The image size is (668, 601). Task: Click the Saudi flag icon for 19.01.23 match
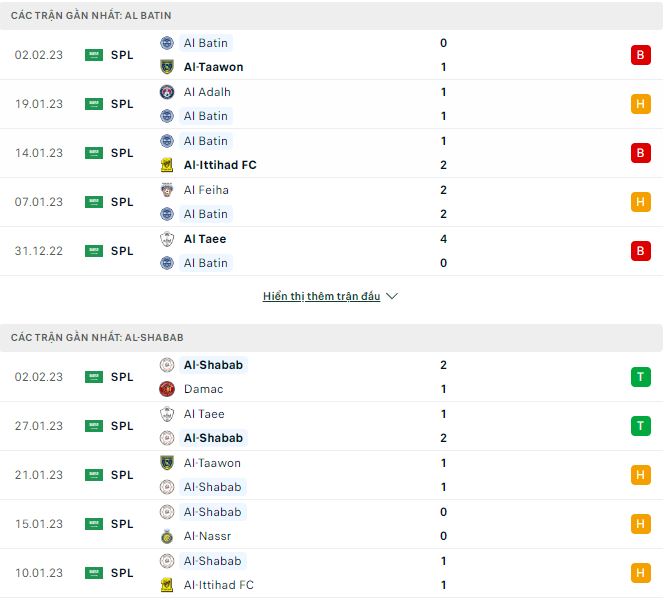[x=94, y=104]
